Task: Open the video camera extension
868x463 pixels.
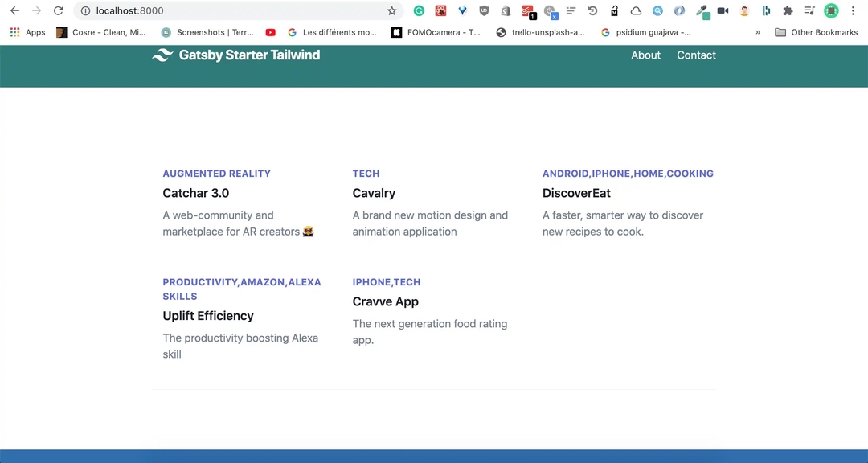Action: (723, 10)
